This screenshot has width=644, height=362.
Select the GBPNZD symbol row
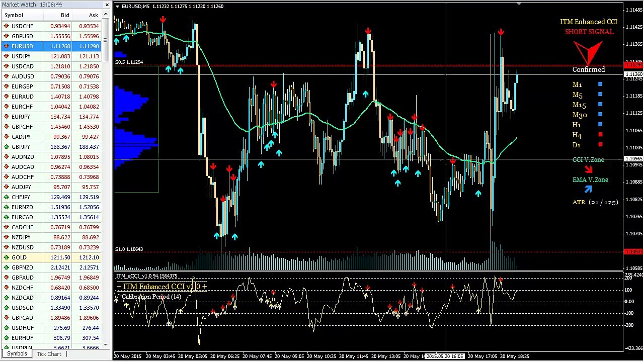51,267
